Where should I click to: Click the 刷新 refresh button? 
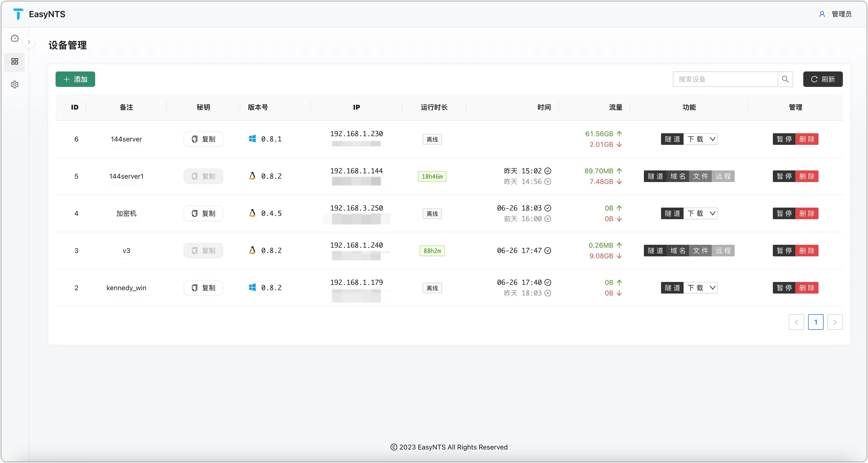point(823,79)
